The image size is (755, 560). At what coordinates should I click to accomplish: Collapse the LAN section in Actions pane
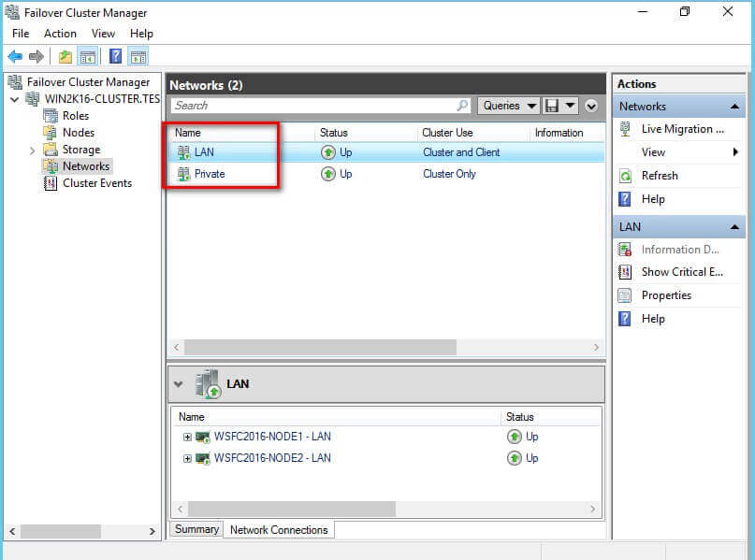[734, 227]
